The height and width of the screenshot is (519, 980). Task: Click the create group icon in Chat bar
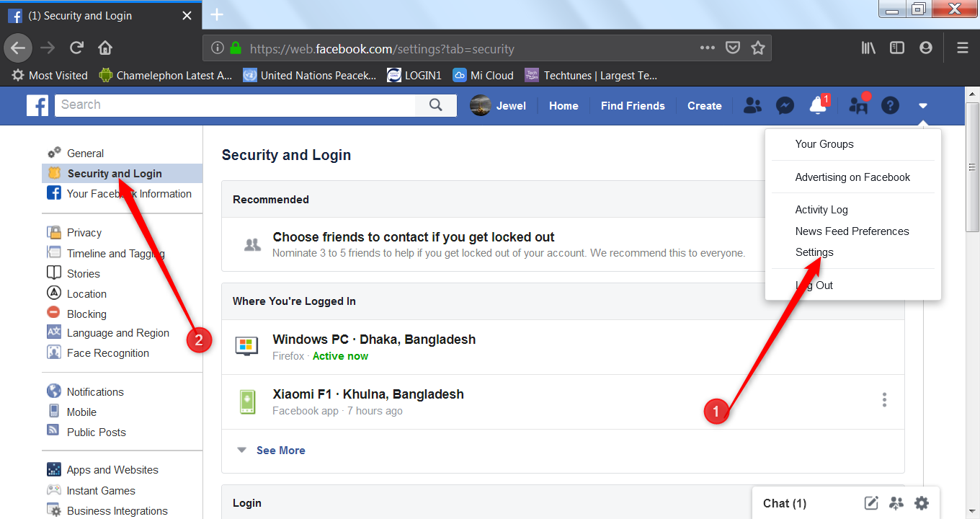pyautogui.click(x=896, y=503)
